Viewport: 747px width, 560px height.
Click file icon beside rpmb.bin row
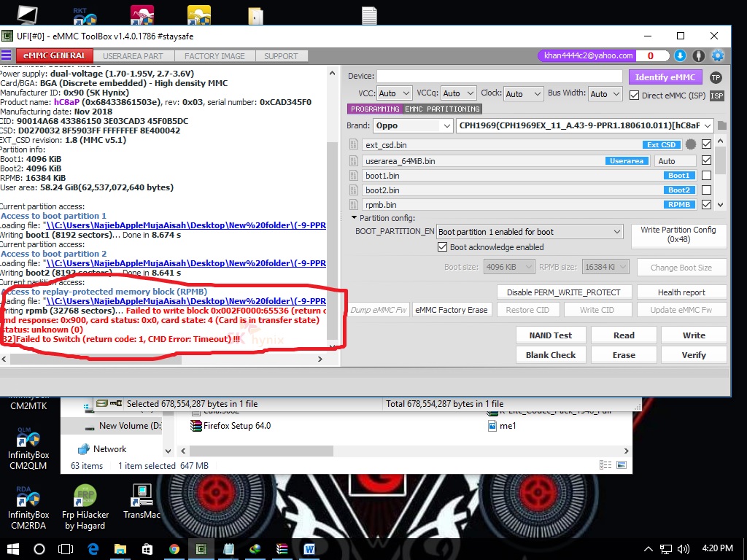[x=354, y=205]
